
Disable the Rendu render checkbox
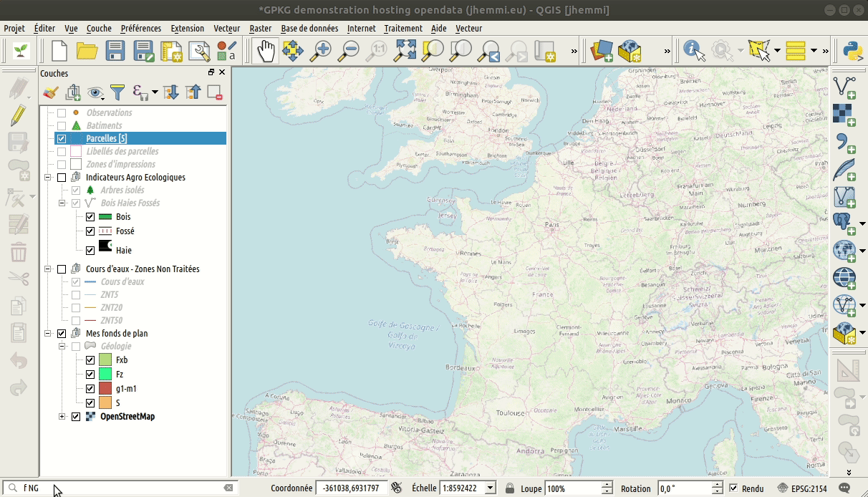pyautogui.click(x=733, y=488)
